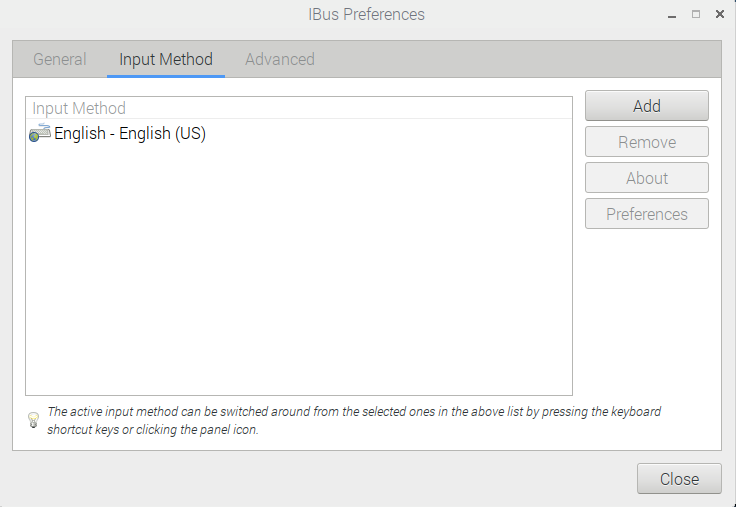Viewport: 736px width, 507px height.
Task: Click the hint text about switching methods
Action: tap(354, 420)
